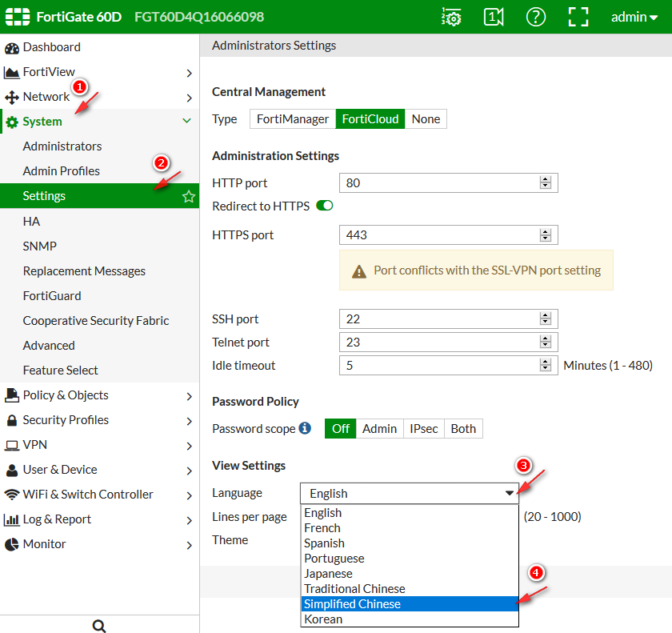The width and height of the screenshot is (672, 633).
Task: Open the help question mark icon
Action: click(536, 17)
